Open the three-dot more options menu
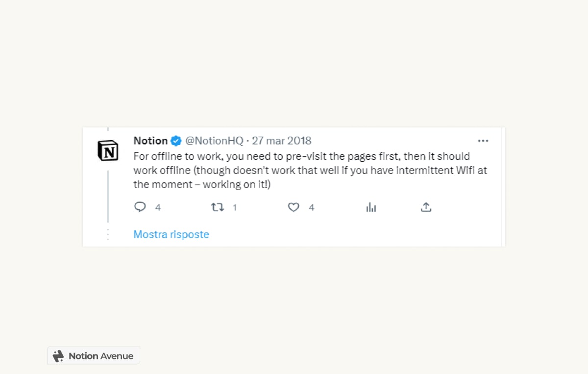The image size is (588, 374). (x=483, y=141)
